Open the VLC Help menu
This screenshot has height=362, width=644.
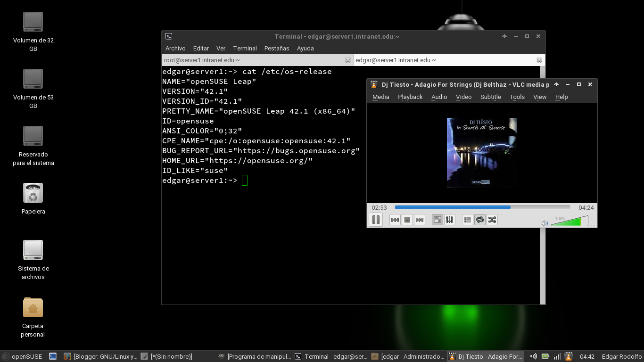coord(561,97)
